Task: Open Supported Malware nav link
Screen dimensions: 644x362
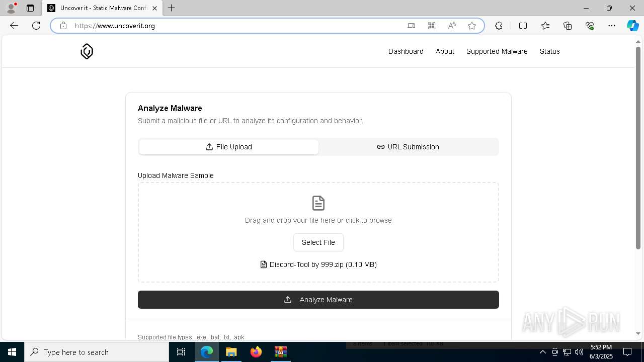Action: (x=497, y=51)
